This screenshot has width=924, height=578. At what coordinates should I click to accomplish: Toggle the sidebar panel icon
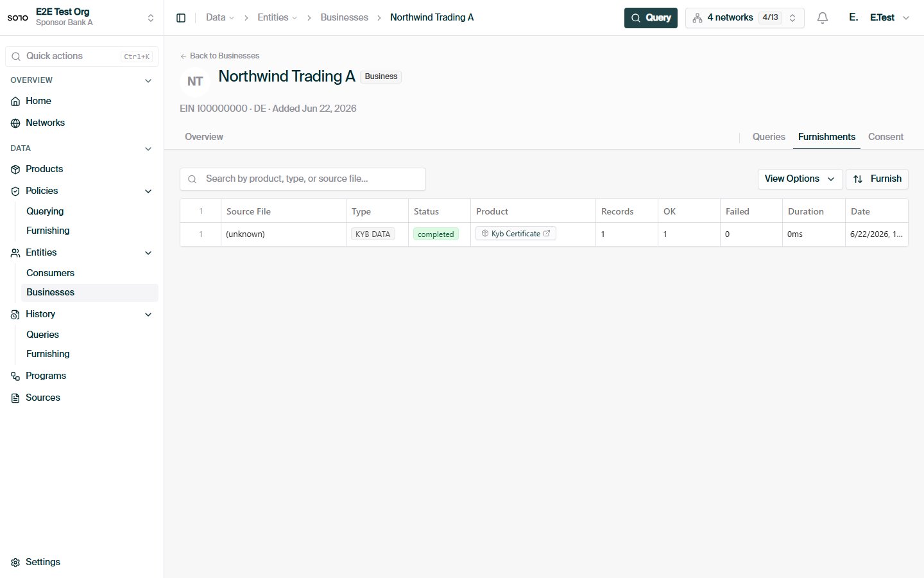(181, 18)
